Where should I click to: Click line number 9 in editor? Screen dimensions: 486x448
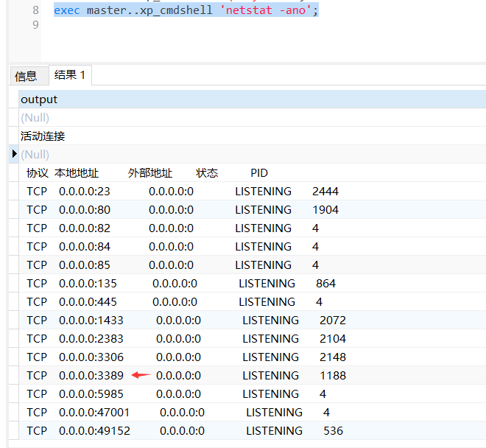(35, 25)
